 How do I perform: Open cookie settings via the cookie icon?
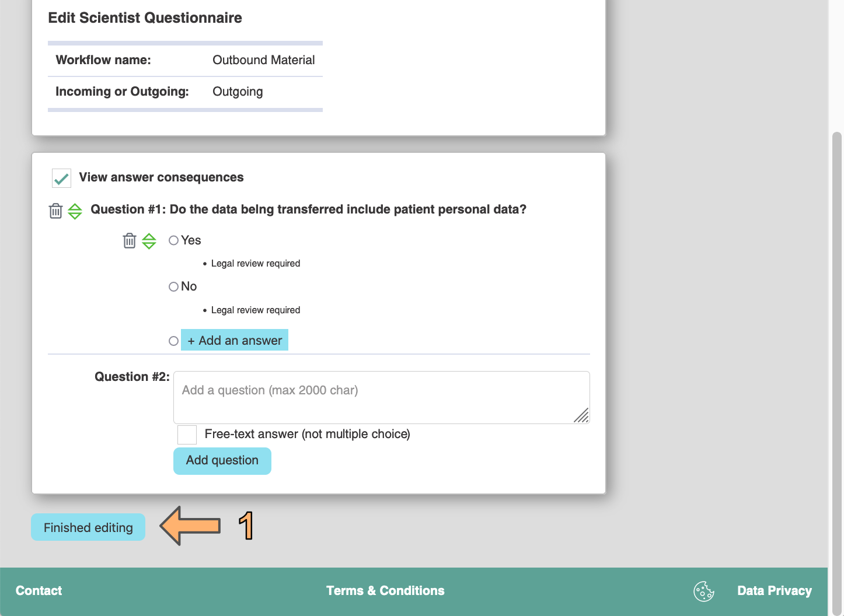point(703,591)
